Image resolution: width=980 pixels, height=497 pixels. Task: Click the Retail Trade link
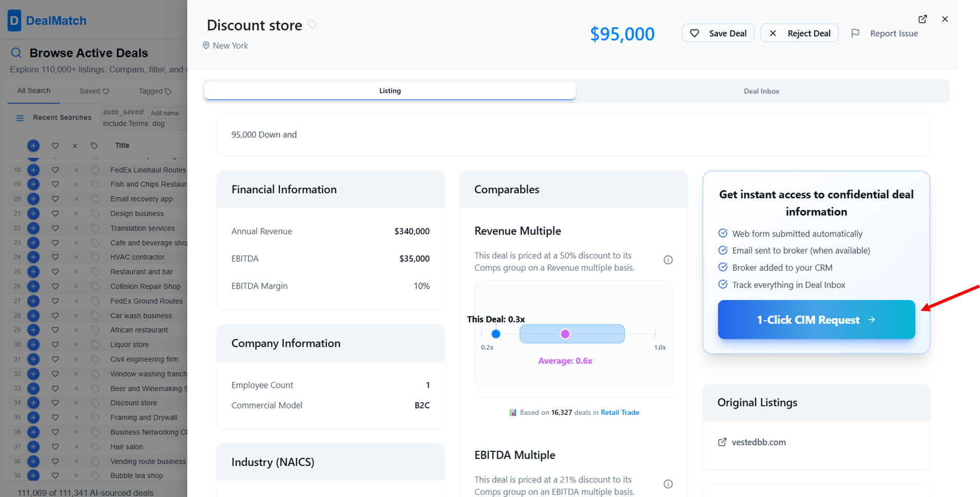tap(620, 412)
